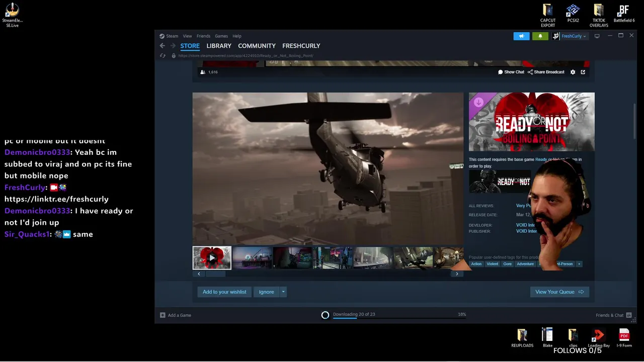Open the Loading Bay desktop shortcut
This screenshot has height=362, width=644.
(599, 338)
